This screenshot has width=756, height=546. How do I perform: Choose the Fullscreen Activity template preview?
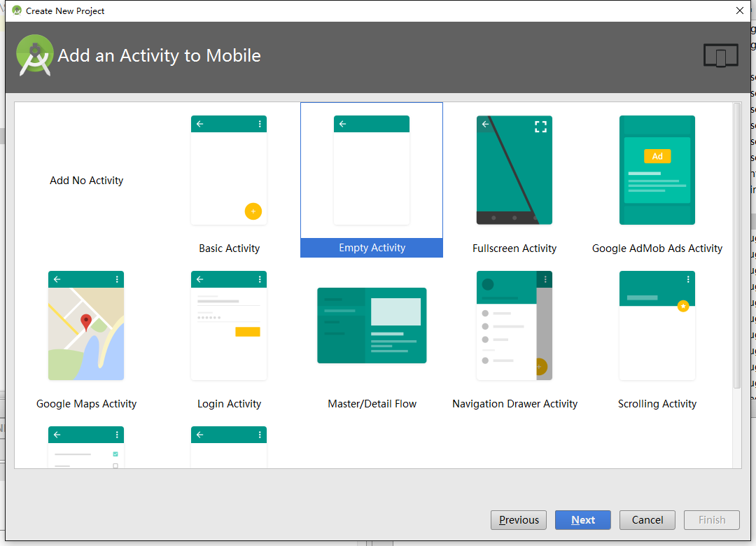click(514, 170)
